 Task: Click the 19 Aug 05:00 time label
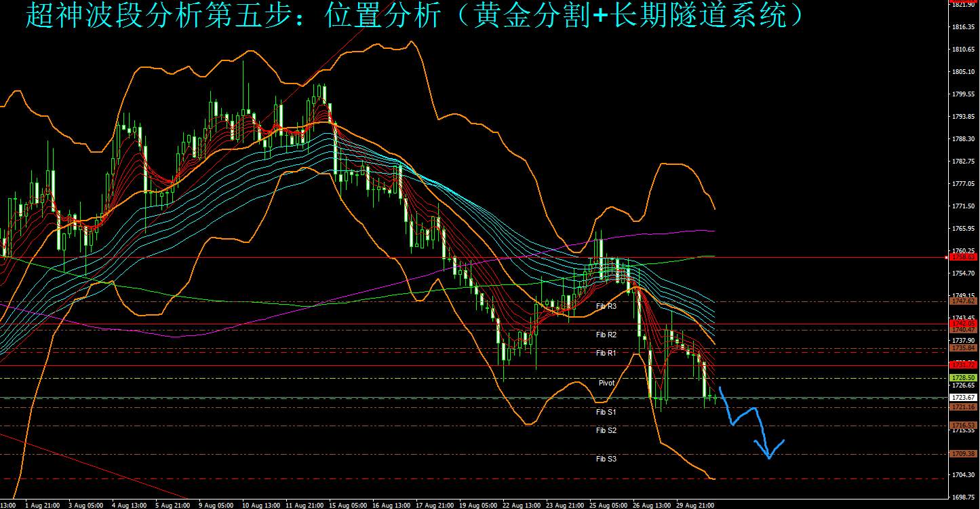pos(479,505)
